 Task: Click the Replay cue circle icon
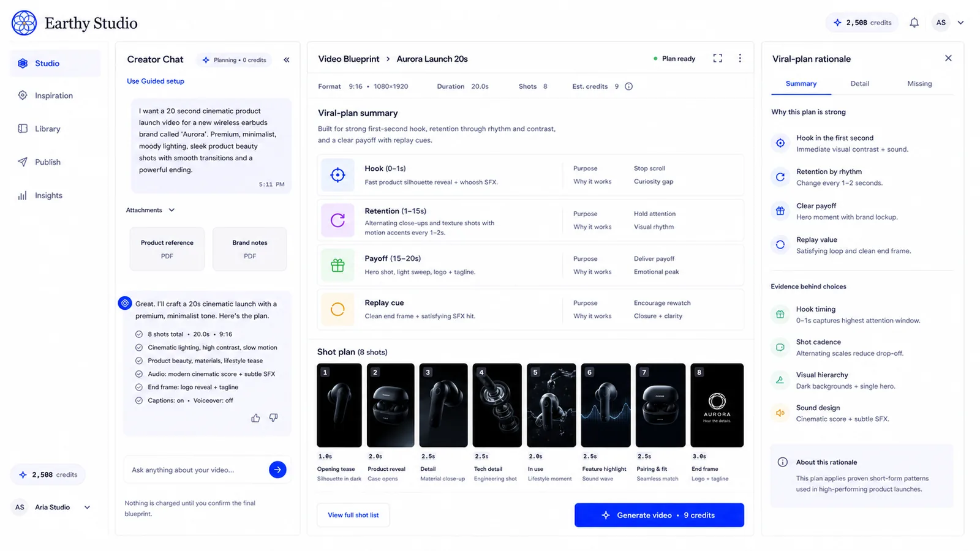[337, 309]
